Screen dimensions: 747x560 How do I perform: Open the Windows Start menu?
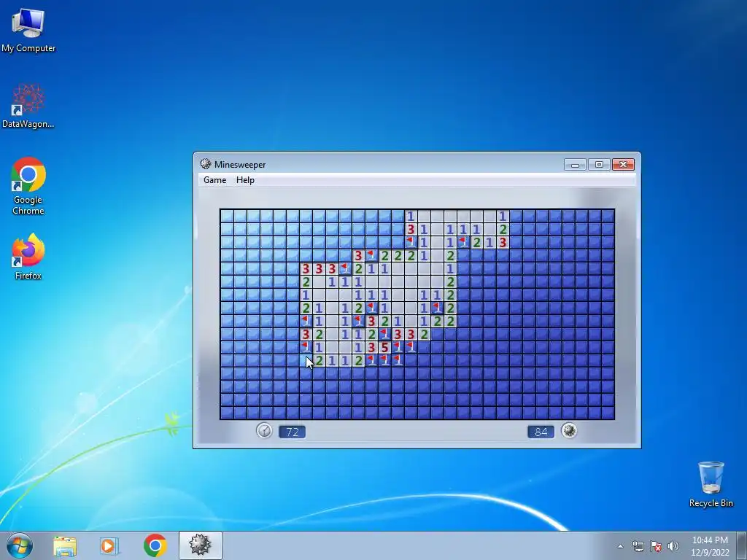click(x=19, y=545)
